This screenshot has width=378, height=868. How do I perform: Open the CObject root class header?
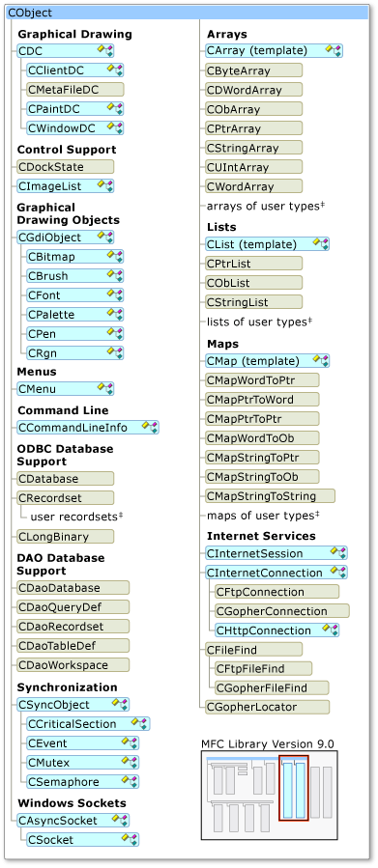188,13
